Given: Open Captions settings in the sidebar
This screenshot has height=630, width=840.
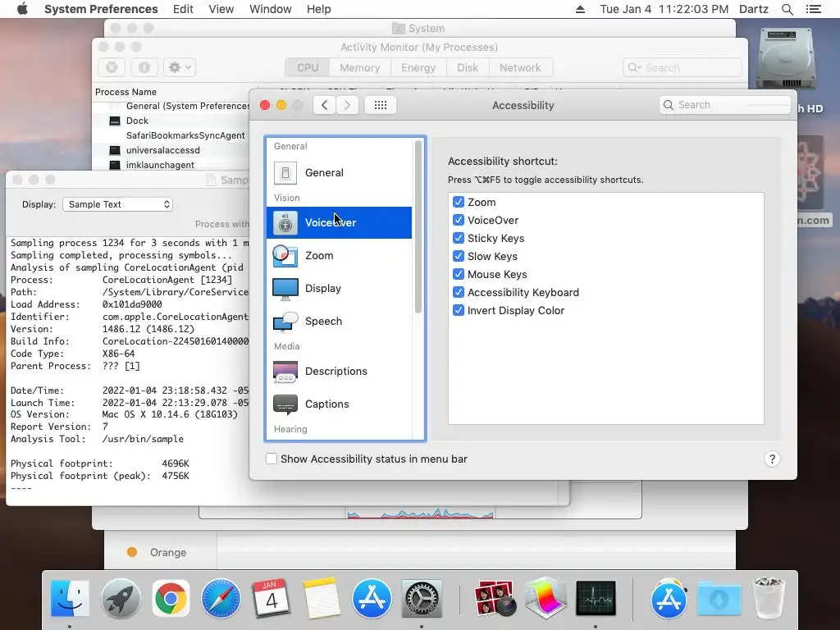Looking at the screenshot, I should pyautogui.click(x=339, y=404).
